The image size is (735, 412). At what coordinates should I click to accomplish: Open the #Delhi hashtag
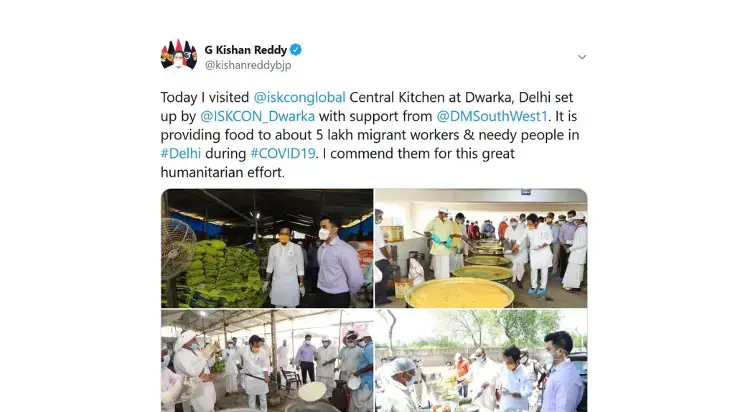point(180,154)
